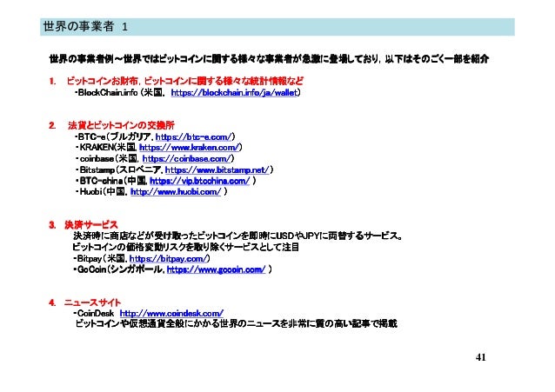This screenshot has height=392, width=555.
Task: Click the Huobi entry name
Action: coord(90,192)
